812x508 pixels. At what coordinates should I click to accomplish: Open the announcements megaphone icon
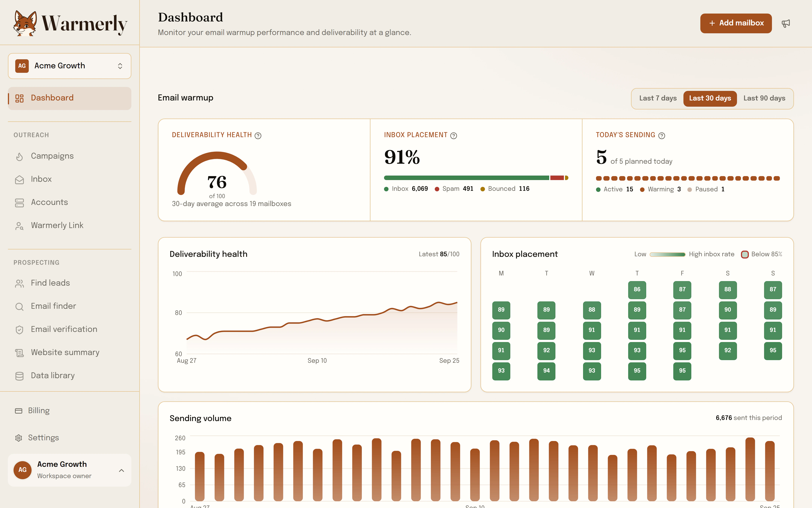tap(786, 24)
